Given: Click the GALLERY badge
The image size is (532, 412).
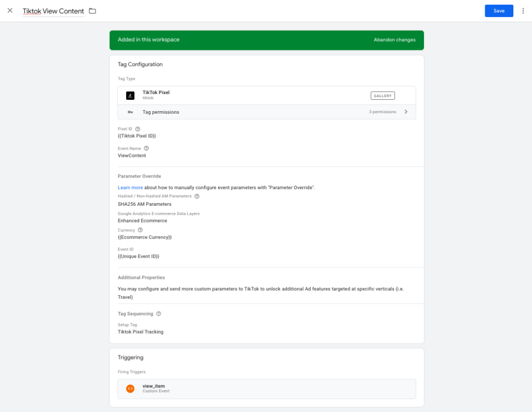Looking at the screenshot, I should 382,96.
